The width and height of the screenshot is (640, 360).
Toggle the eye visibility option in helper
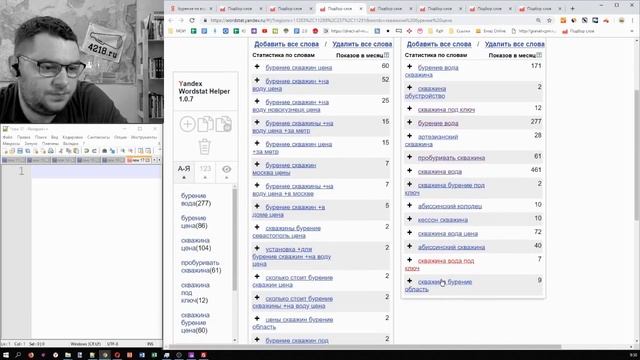pyautogui.click(x=227, y=172)
